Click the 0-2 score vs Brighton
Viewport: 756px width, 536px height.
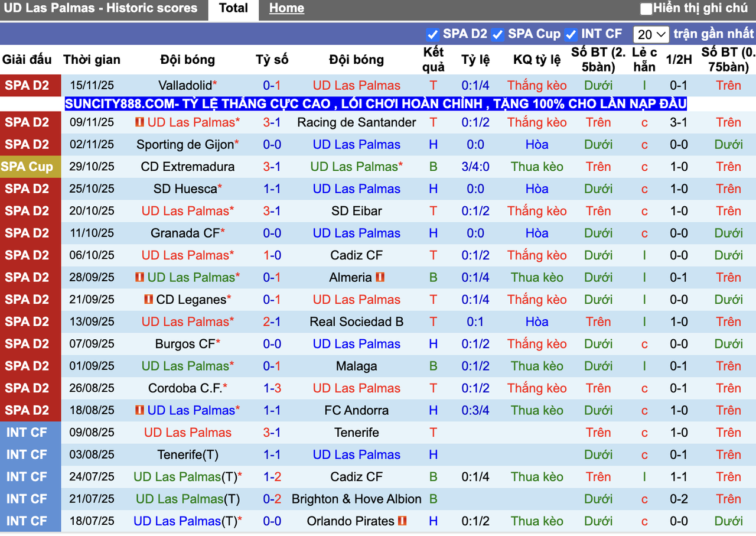[272, 499]
